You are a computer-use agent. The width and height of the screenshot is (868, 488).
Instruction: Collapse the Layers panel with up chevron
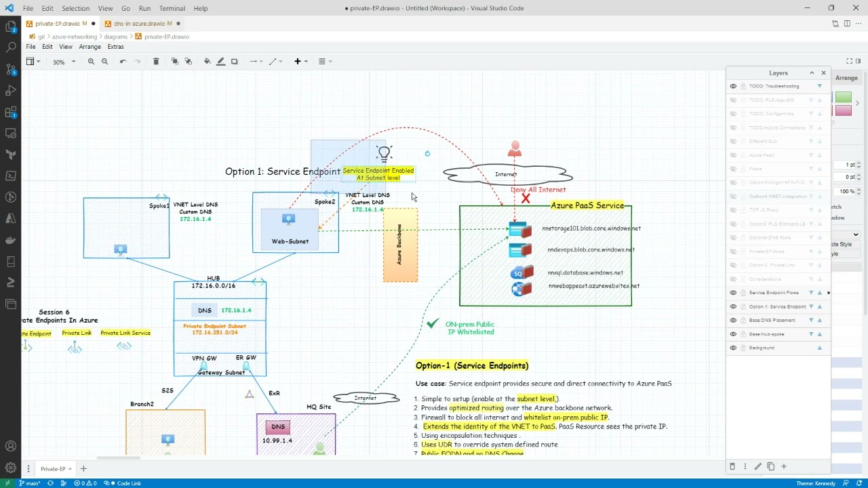812,73
